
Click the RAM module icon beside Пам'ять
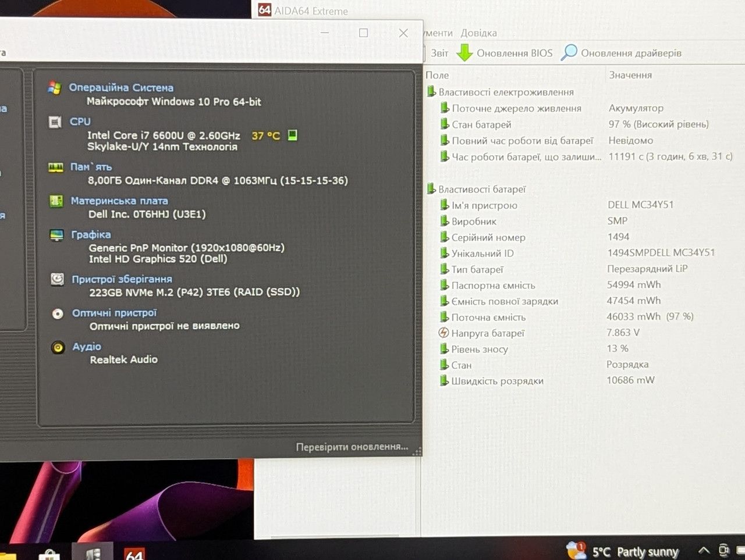56,167
